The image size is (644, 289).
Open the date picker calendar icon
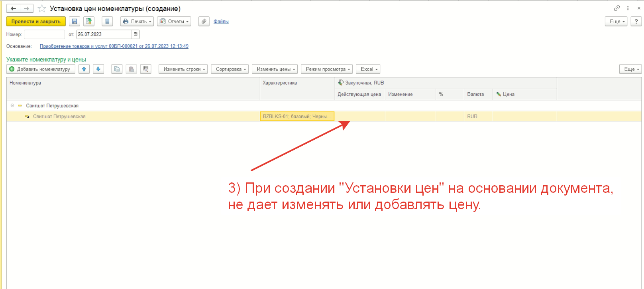pos(135,34)
